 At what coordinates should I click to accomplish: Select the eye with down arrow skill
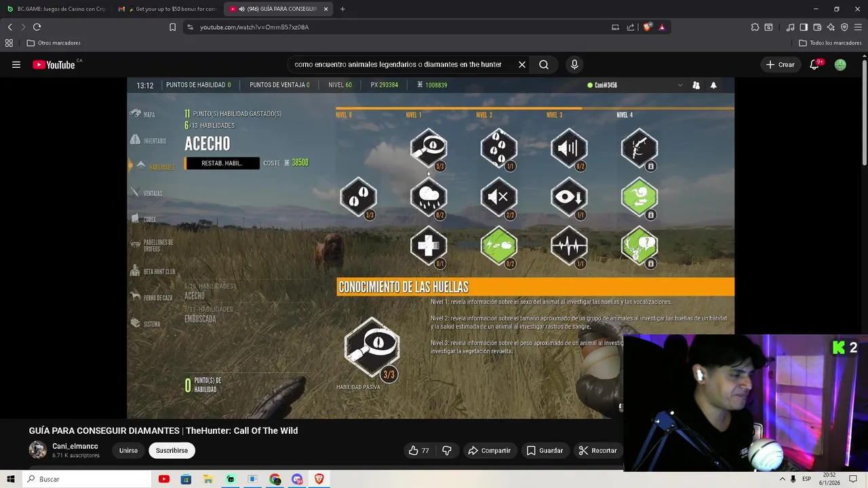[569, 197]
